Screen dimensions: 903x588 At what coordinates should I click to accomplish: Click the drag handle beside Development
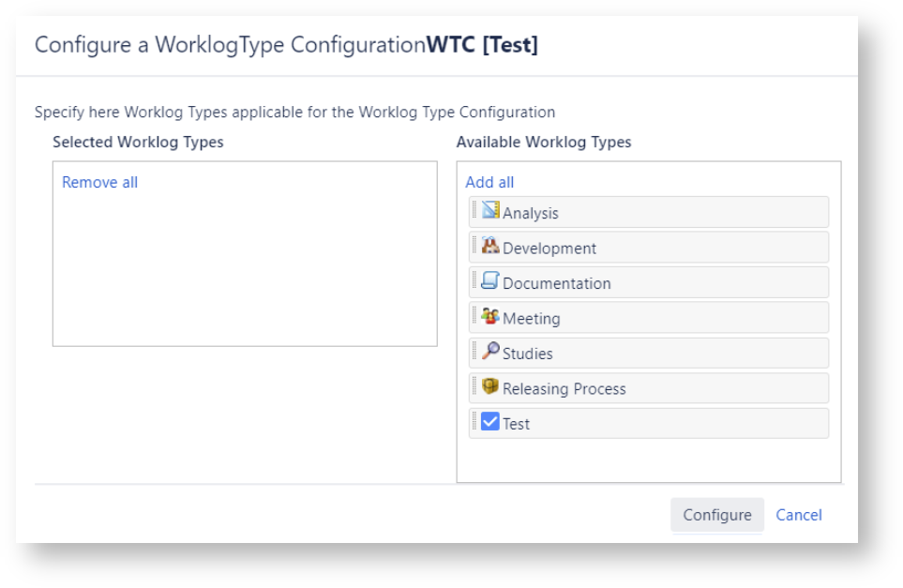(x=475, y=246)
